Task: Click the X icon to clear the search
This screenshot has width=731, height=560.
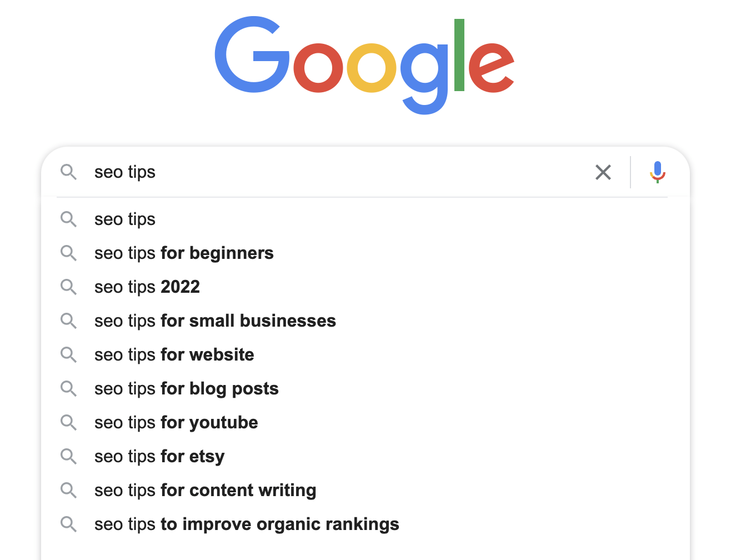Action: pyautogui.click(x=603, y=172)
